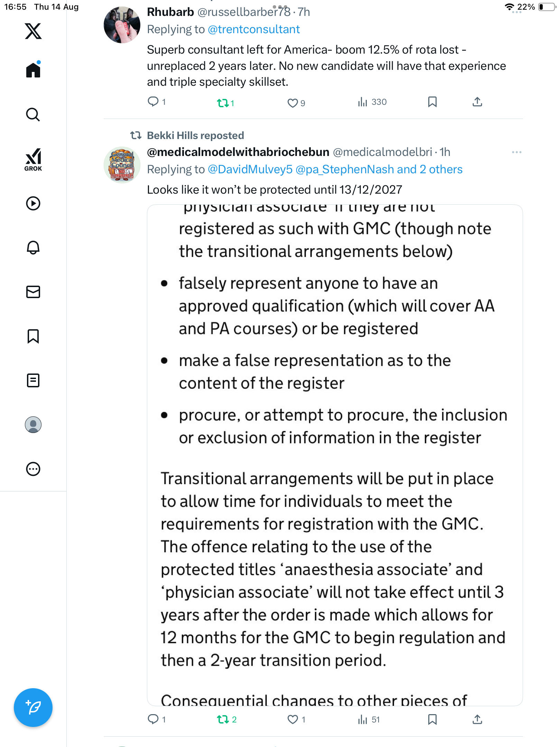Open the Grok AI assistant

(33, 159)
